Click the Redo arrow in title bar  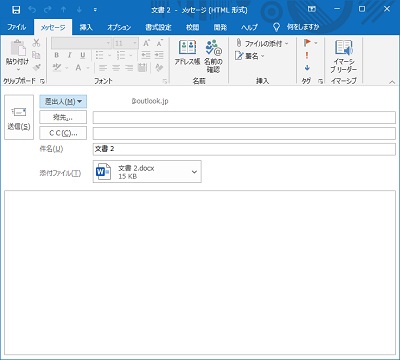(x=48, y=10)
